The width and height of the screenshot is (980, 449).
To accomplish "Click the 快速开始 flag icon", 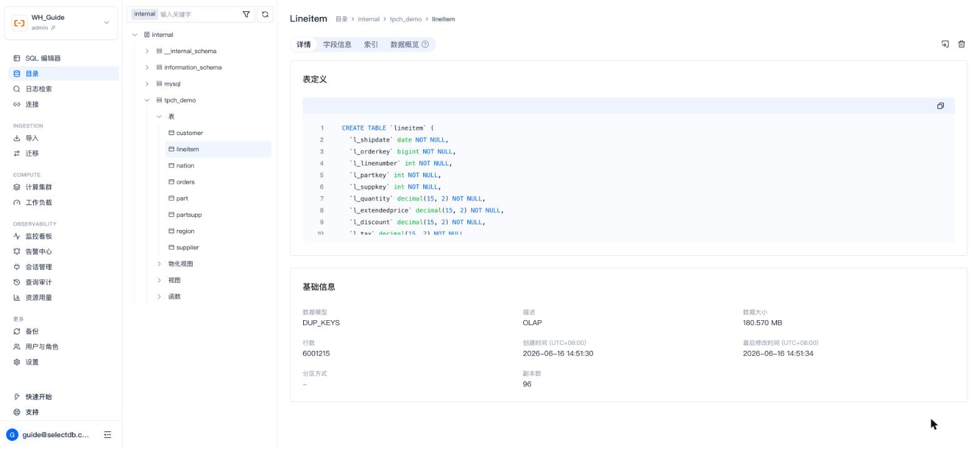I will 17,396.
